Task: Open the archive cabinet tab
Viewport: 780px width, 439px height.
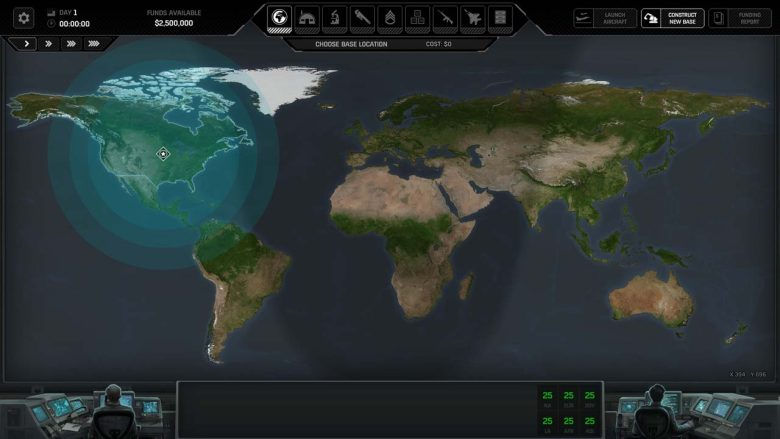Action: [500, 18]
